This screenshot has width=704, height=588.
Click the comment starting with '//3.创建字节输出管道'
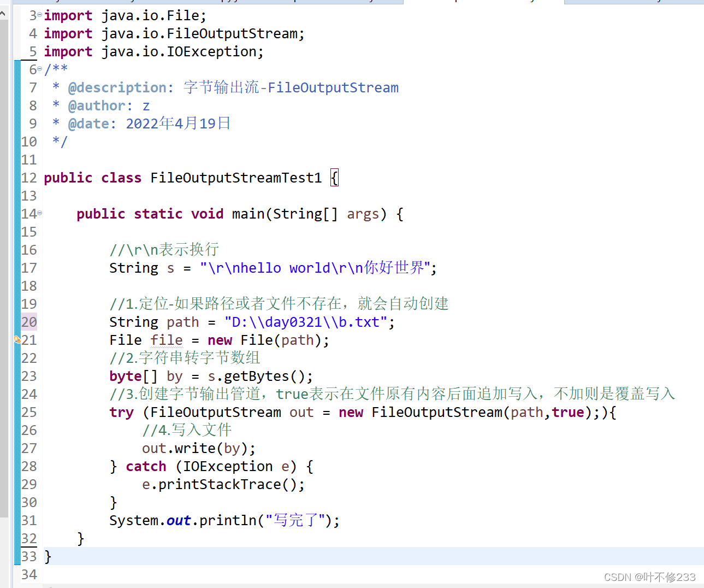click(x=392, y=394)
